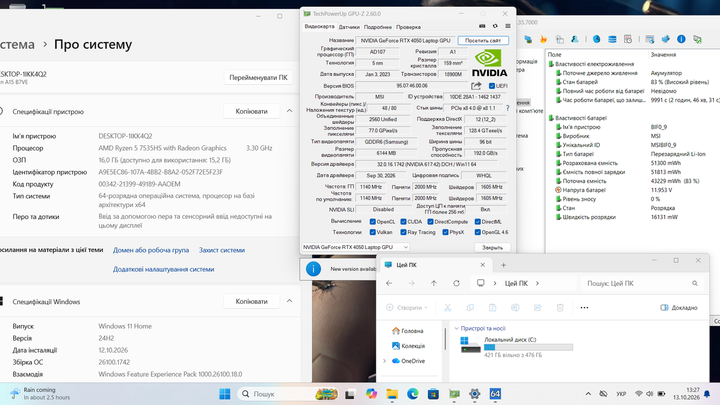Click the bus interface question mark

[x=507, y=108]
